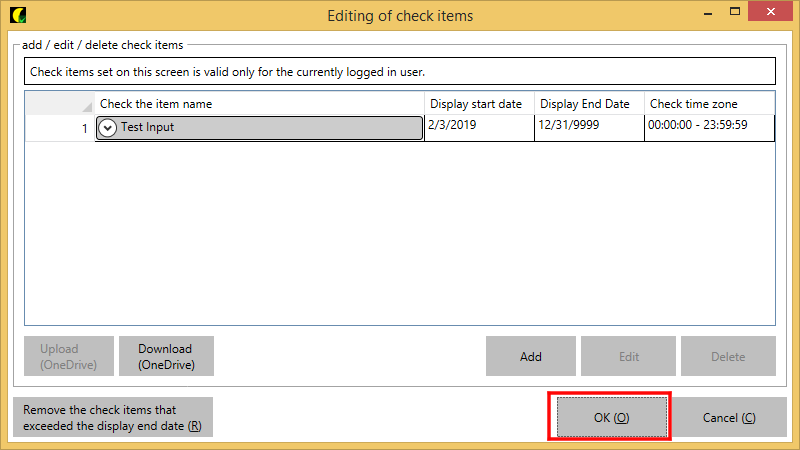
Task: Add a new check item
Action: click(531, 356)
